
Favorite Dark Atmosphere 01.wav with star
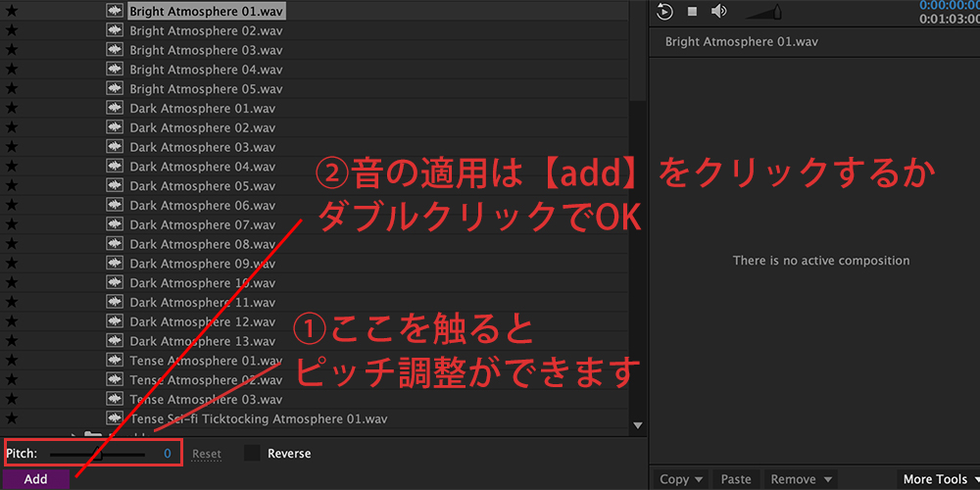coord(11,108)
